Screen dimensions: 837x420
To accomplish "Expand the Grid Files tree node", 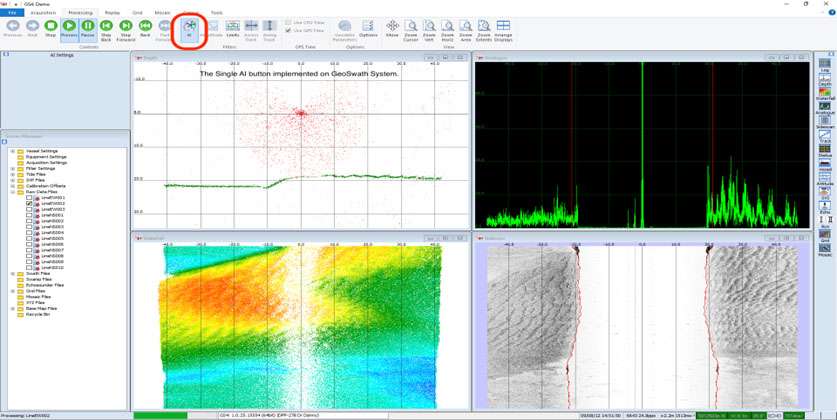I will pos(13,291).
